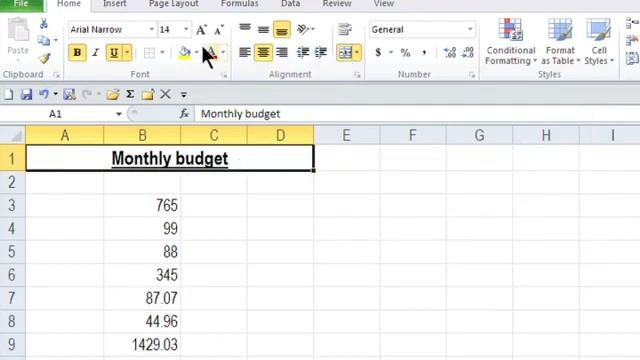Viewport: 640px width, 360px height.
Task: Align text left
Action: [x=245, y=52]
